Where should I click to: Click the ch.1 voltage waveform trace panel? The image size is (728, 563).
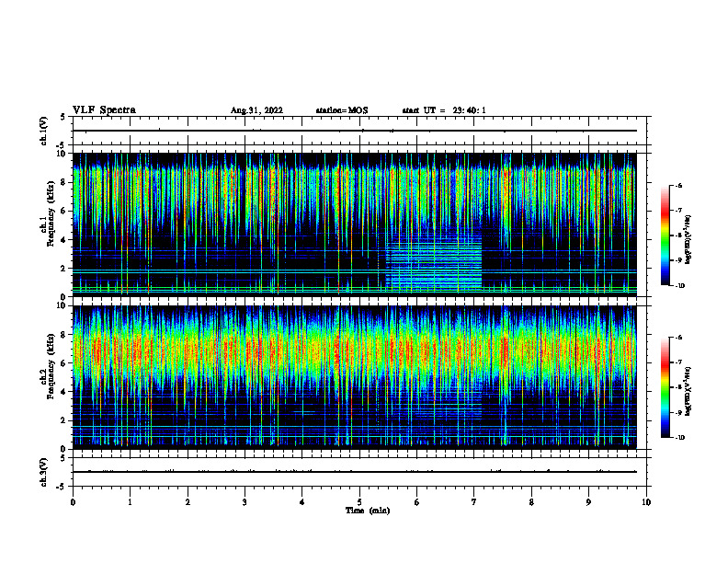coord(359,131)
